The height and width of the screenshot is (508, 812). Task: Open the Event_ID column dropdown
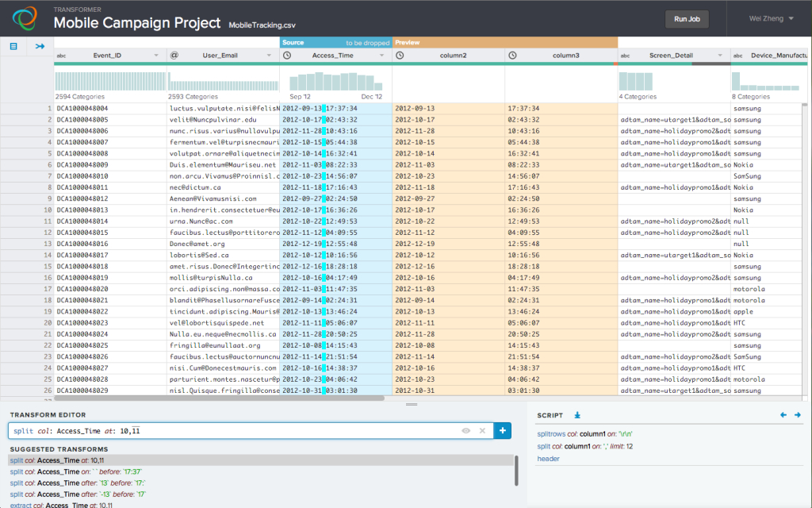(x=157, y=56)
